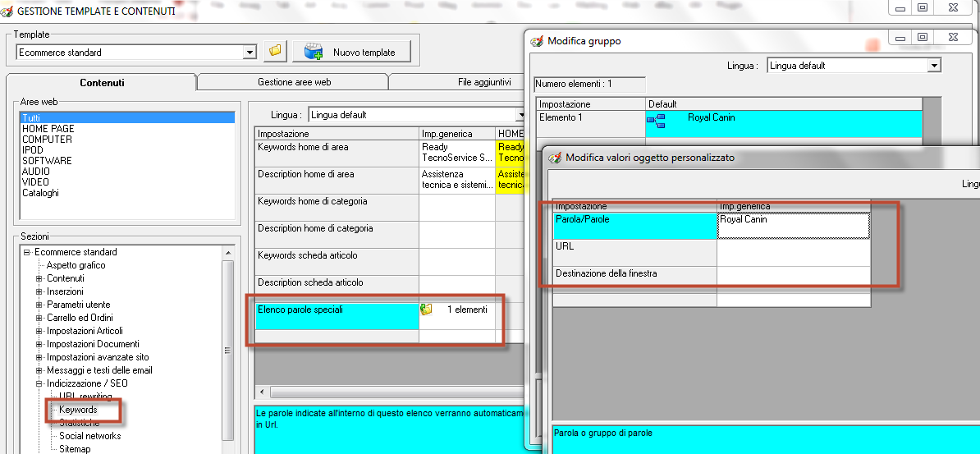Image resolution: width=980 pixels, height=454 pixels.
Task: Select Social networks tree item
Action: pyautogui.click(x=90, y=436)
